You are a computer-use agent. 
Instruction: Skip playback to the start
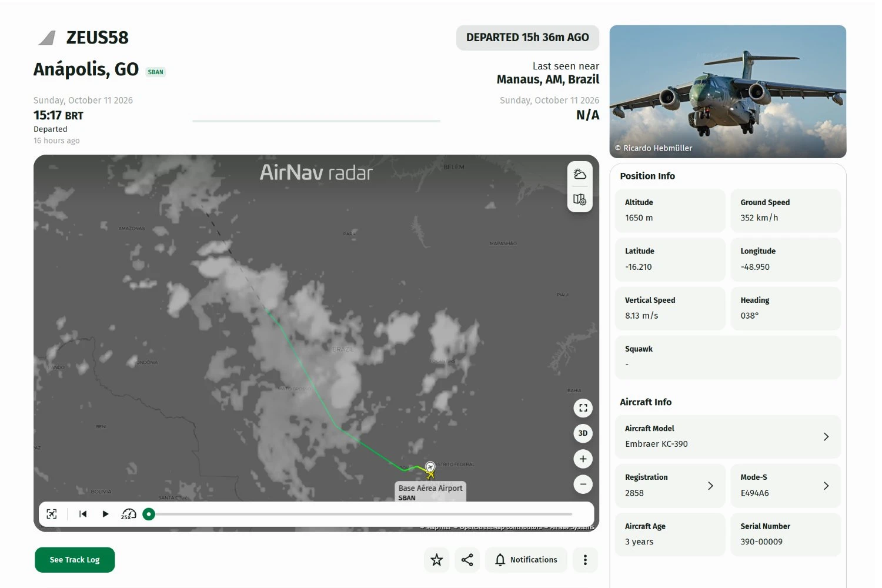83,514
